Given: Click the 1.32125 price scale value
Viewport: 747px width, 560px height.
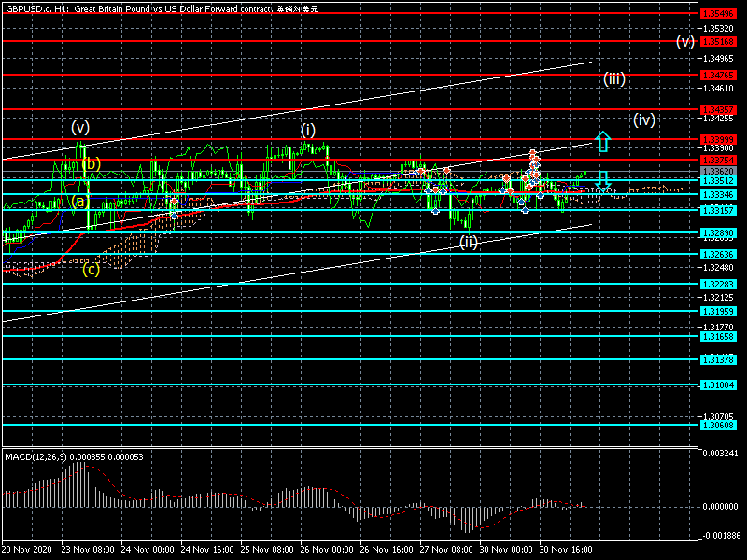Looking at the screenshot, I should (718, 298).
